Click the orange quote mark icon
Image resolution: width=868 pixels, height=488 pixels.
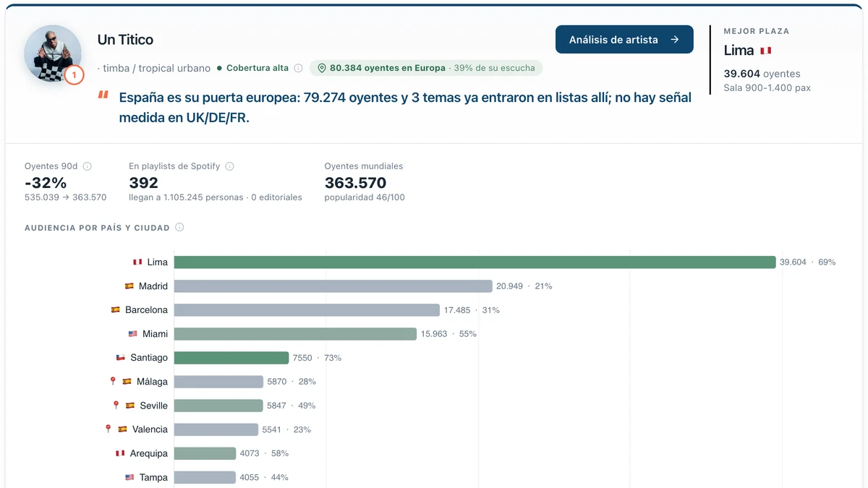click(103, 95)
